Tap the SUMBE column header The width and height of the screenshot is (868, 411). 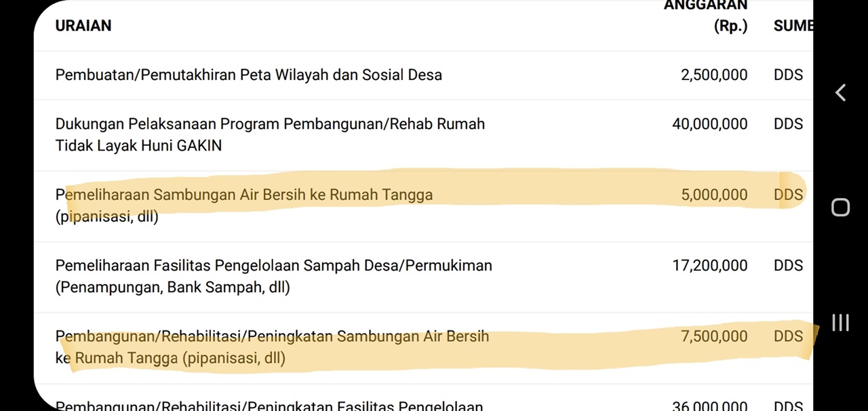point(793,26)
